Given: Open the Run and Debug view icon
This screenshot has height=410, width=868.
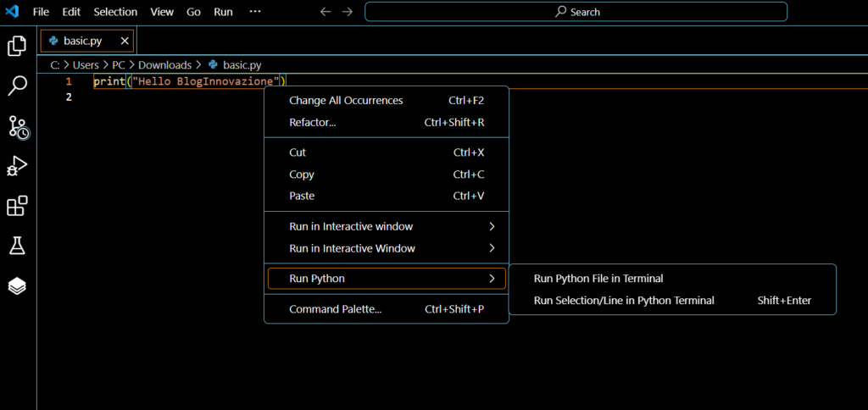Looking at the screenshot, I should point(17,167).
